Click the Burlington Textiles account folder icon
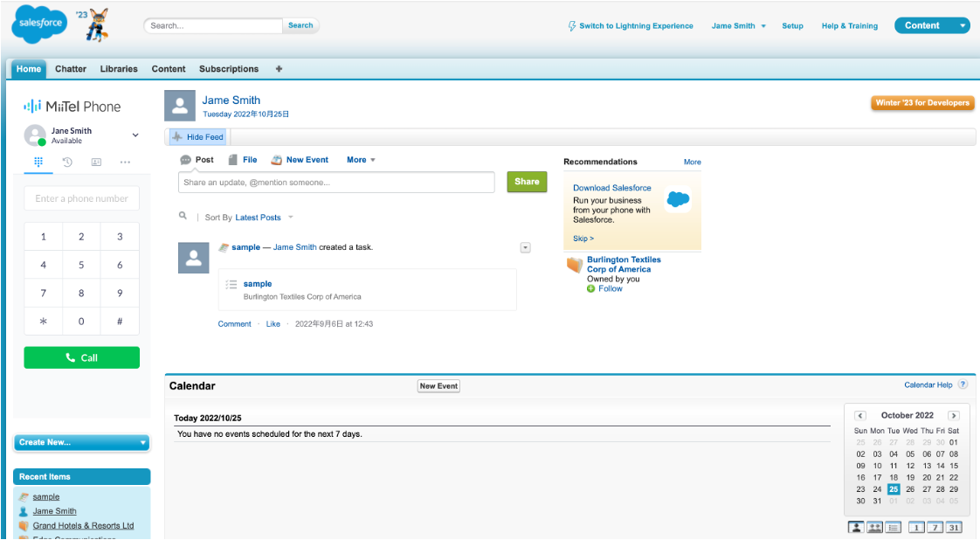Screen dimensions: 980x540 tap(575, 265)
